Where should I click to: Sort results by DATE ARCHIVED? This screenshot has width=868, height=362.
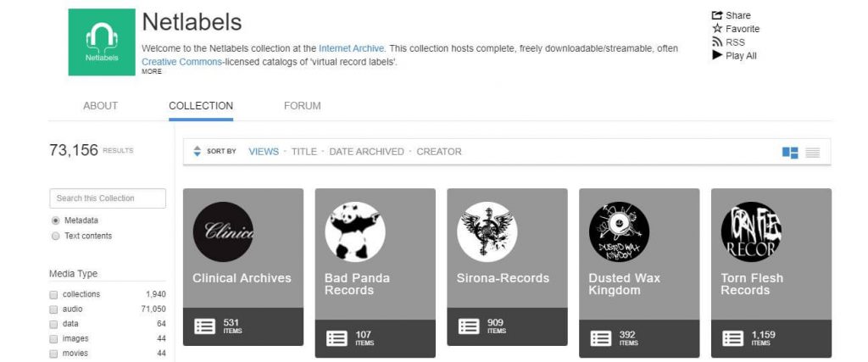point(366,152)
